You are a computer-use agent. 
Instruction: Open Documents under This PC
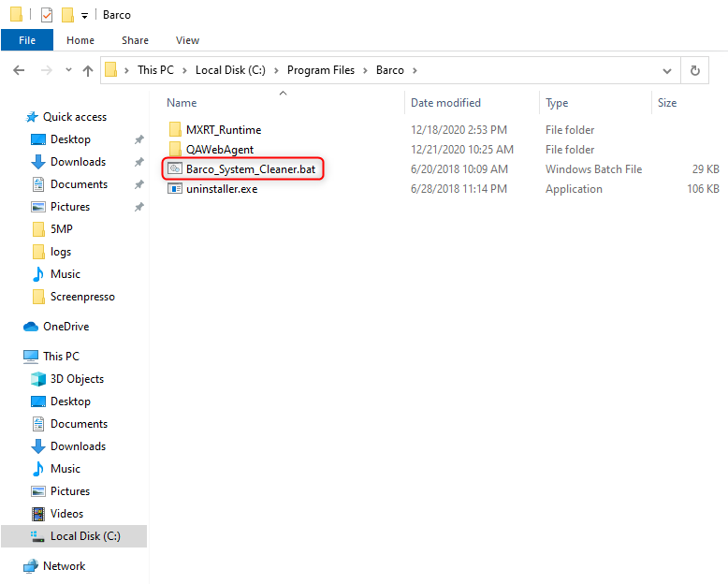(x=79, y=424)
